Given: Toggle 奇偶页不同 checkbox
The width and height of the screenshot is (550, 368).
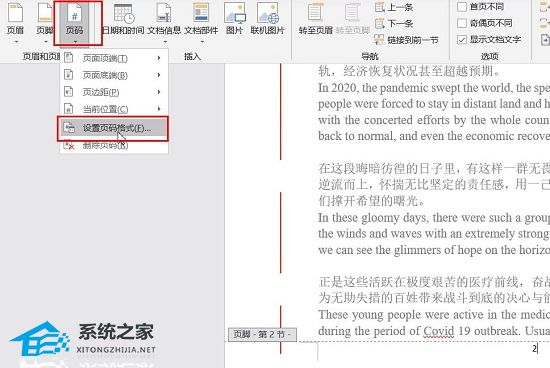Looking at the screenshot, I should (462, 23).
